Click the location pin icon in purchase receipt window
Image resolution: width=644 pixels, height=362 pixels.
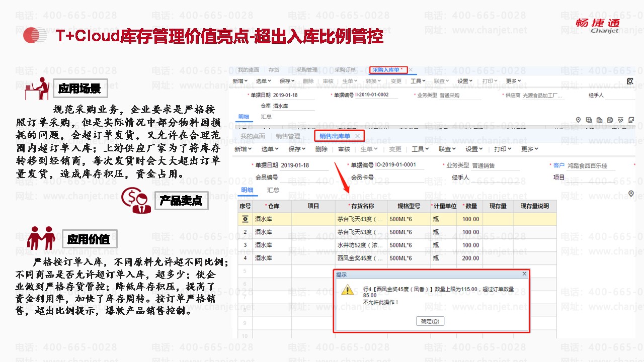pos(579,120)
